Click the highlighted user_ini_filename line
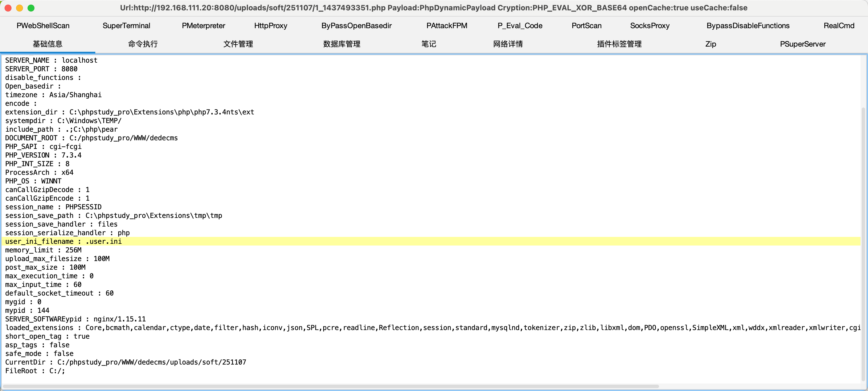Image resolution: width=868 pixels, height=391 pixels. (63, 241)
